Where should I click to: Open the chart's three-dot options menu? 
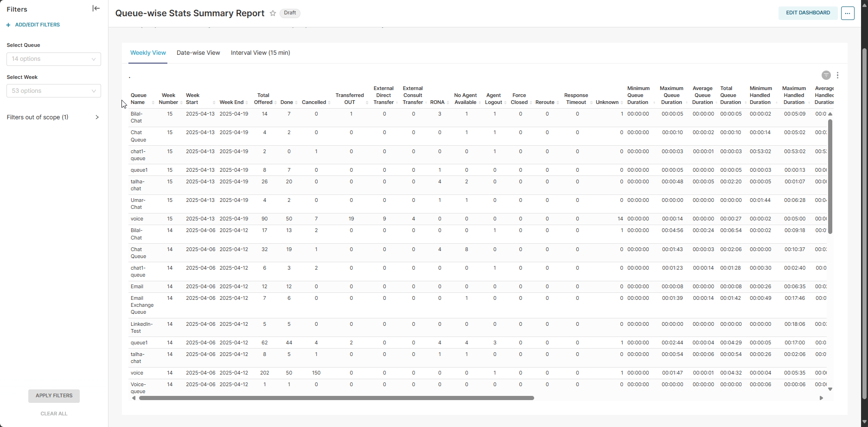coord(837,75)
